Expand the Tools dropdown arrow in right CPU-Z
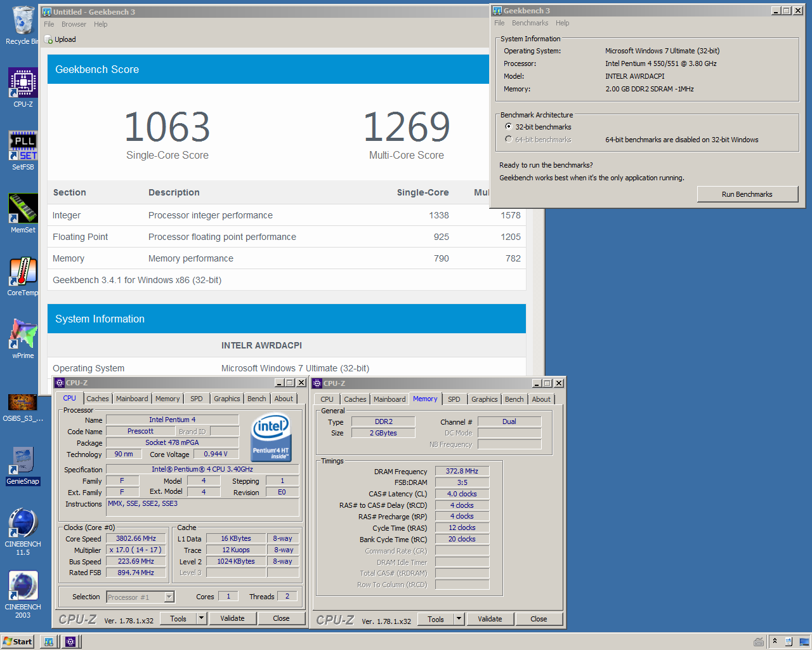This screenshot has height=650, width=812. coord(459,619)
